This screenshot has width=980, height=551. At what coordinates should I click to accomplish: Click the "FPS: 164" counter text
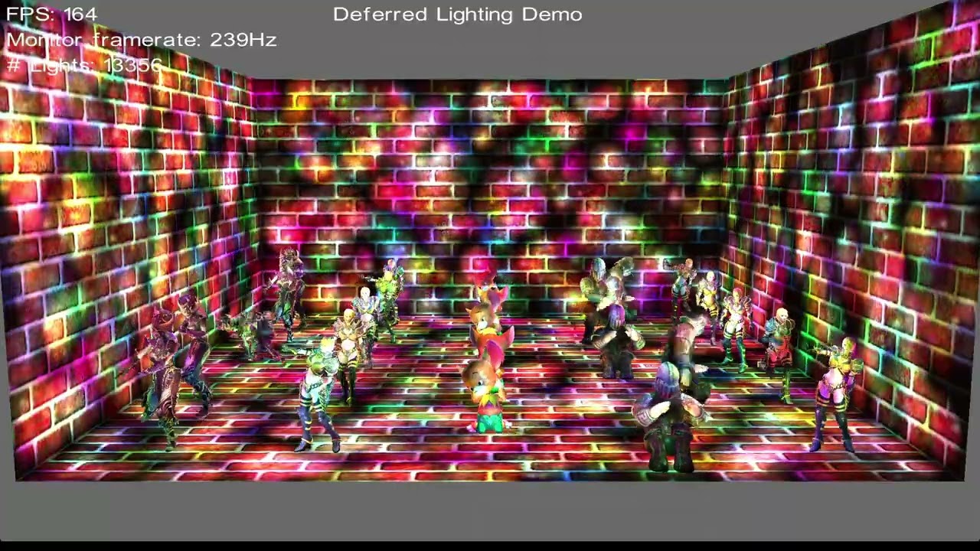(52, 15)
